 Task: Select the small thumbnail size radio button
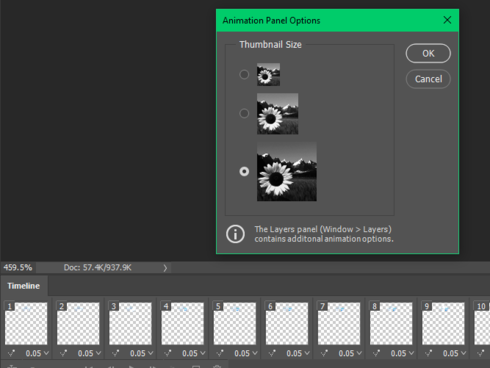click(x=244, y=74)
